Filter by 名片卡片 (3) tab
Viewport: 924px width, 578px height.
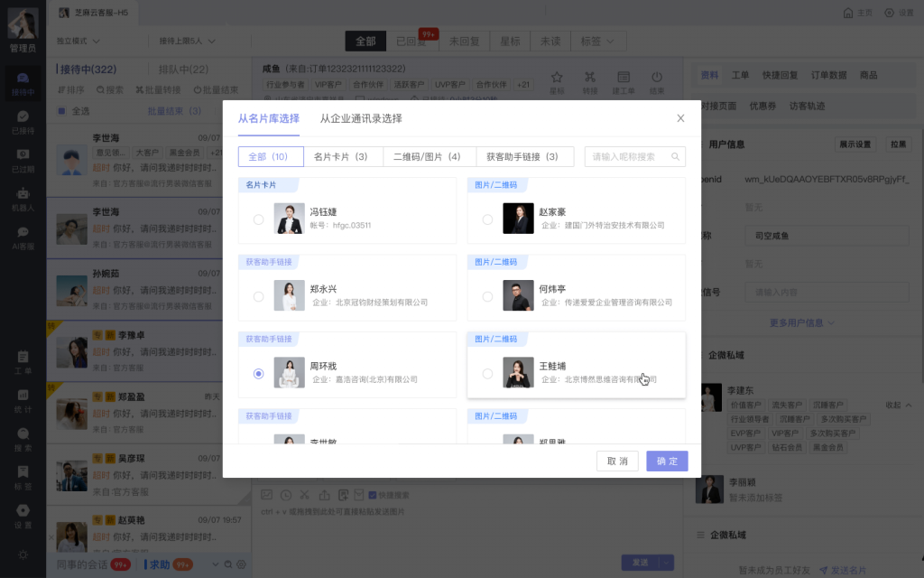343,156
